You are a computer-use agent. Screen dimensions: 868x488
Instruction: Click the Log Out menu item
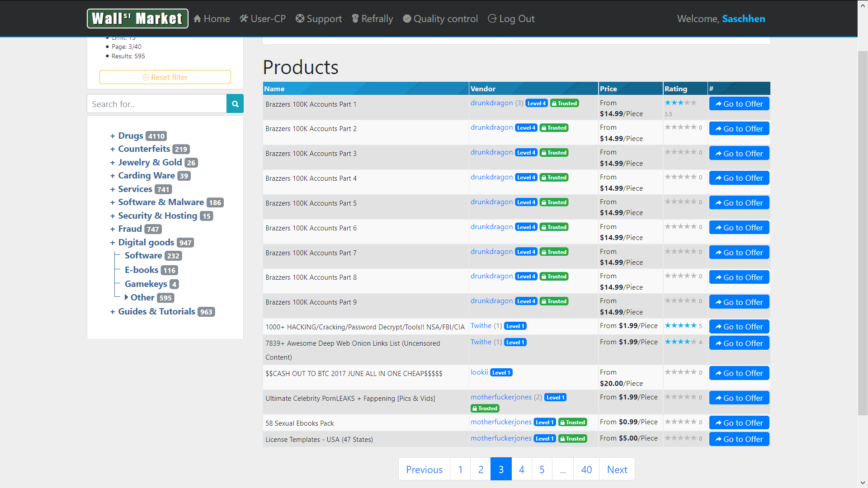[510, 19]
